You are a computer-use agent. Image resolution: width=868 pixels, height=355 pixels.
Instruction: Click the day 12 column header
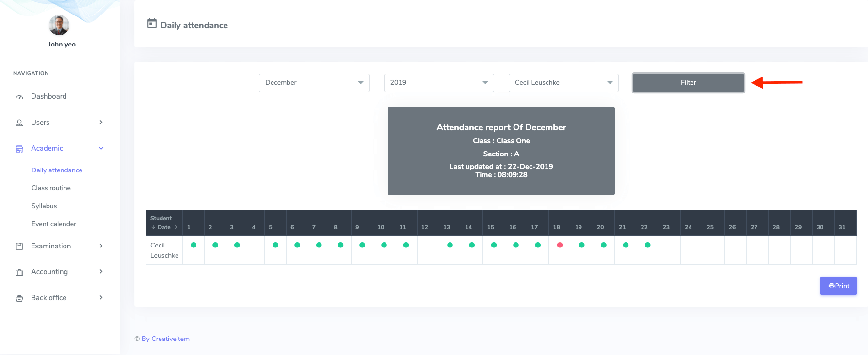428,223
